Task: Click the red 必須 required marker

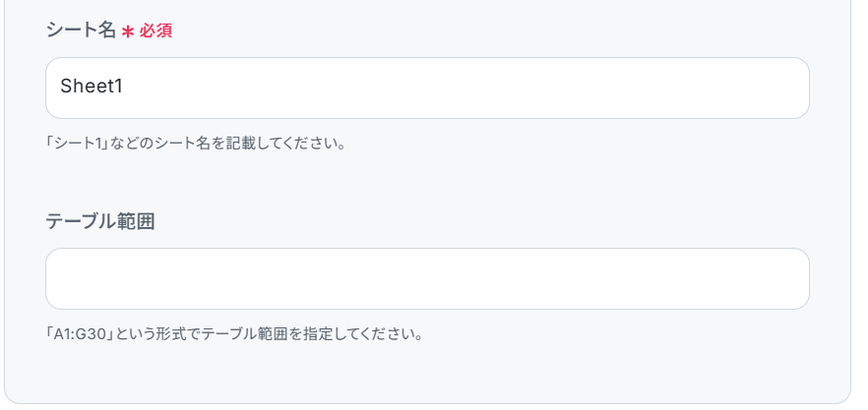Action: pos(155,31)
